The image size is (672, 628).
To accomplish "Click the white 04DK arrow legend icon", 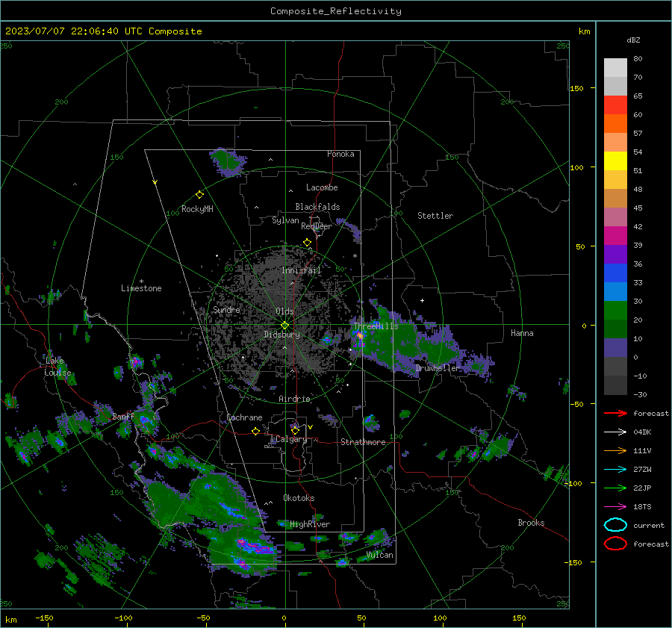I will (615, 432).
